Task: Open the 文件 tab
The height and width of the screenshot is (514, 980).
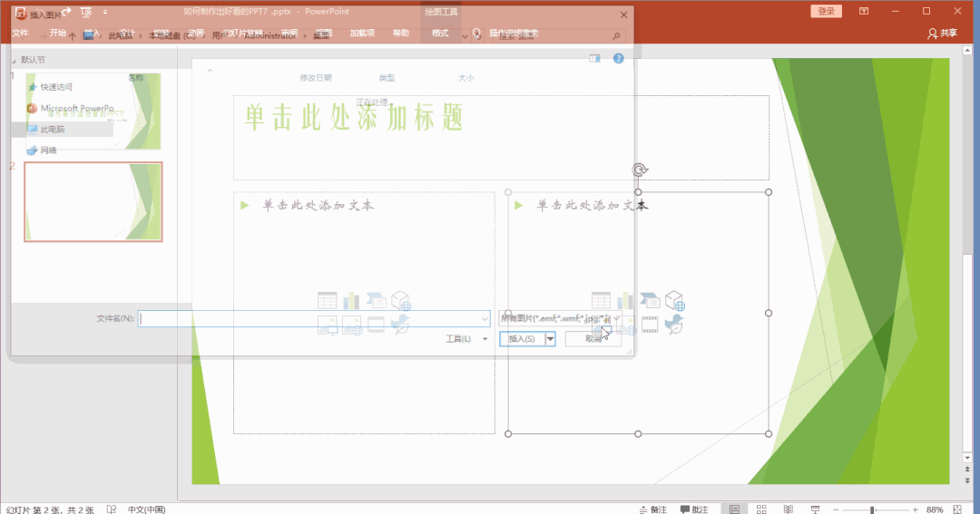Action: [21, 33]
